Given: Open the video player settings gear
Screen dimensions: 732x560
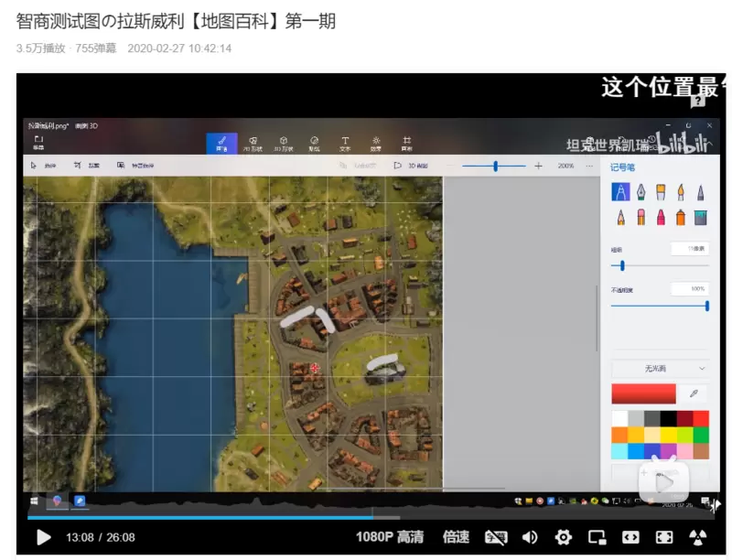Looking at the screenshot, I should [x=564, y=537].
